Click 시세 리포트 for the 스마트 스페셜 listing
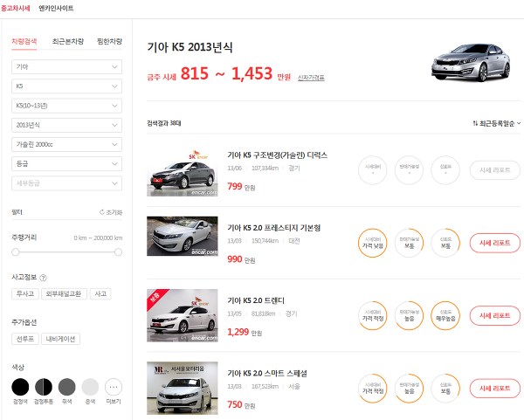This screenshot has width=524, height=420. [495, 389]
